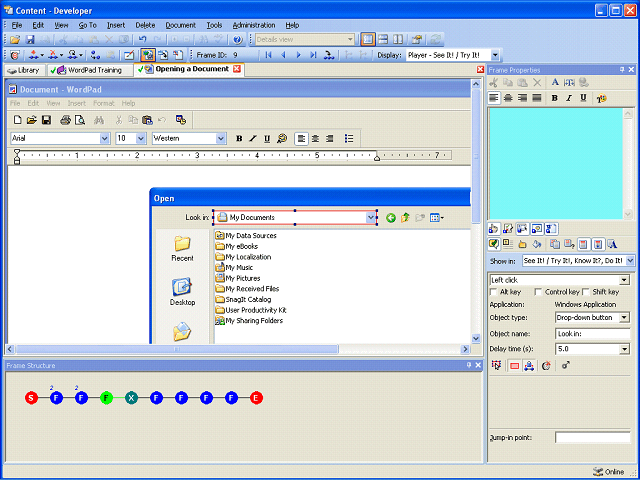Pin the Frame Properties panel
Viewport: 640px width, 480px height.
coord(622,70)
